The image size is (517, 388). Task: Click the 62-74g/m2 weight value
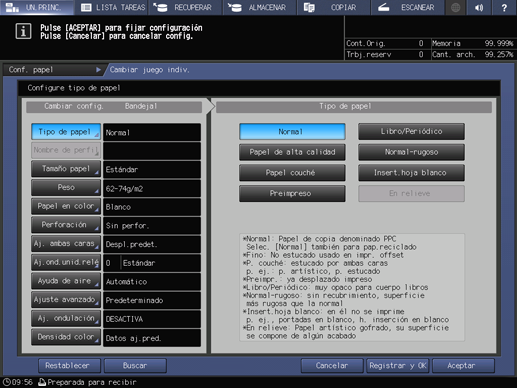pos(152,189)
